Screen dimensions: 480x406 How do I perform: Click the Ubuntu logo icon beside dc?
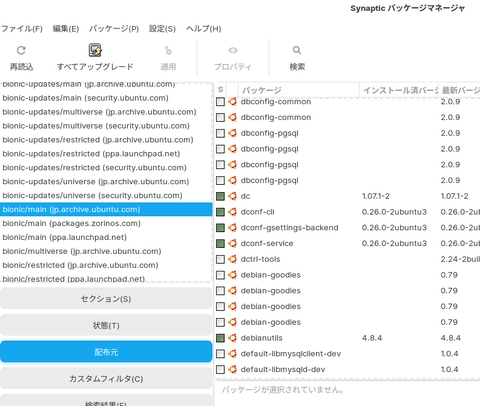pos(232,196)
